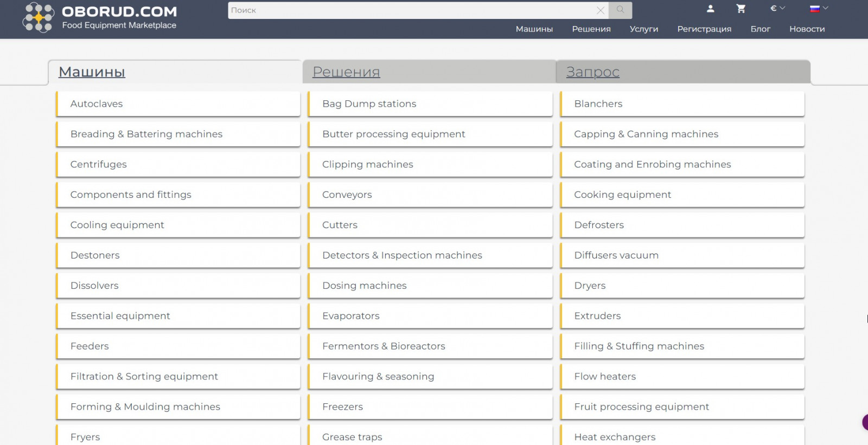Open Блог in the top navigation
Screen dimensions: 868x445
point(761,29)
